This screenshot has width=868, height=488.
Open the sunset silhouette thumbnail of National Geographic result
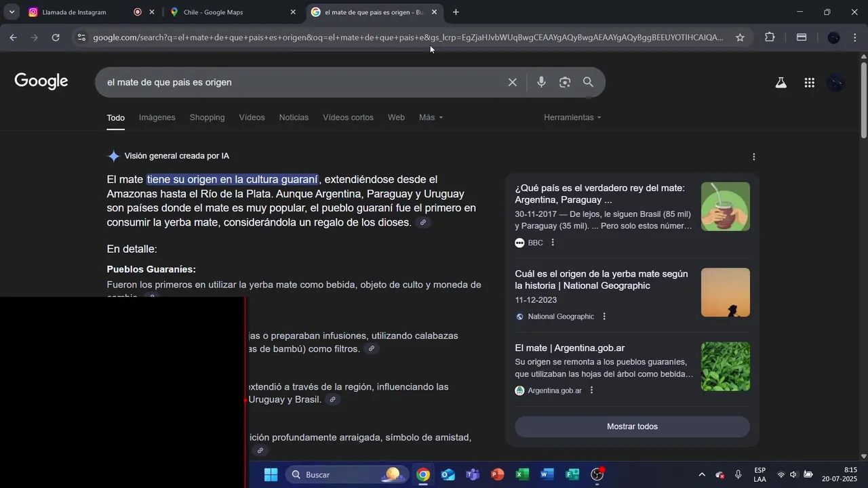pos(726,293)
